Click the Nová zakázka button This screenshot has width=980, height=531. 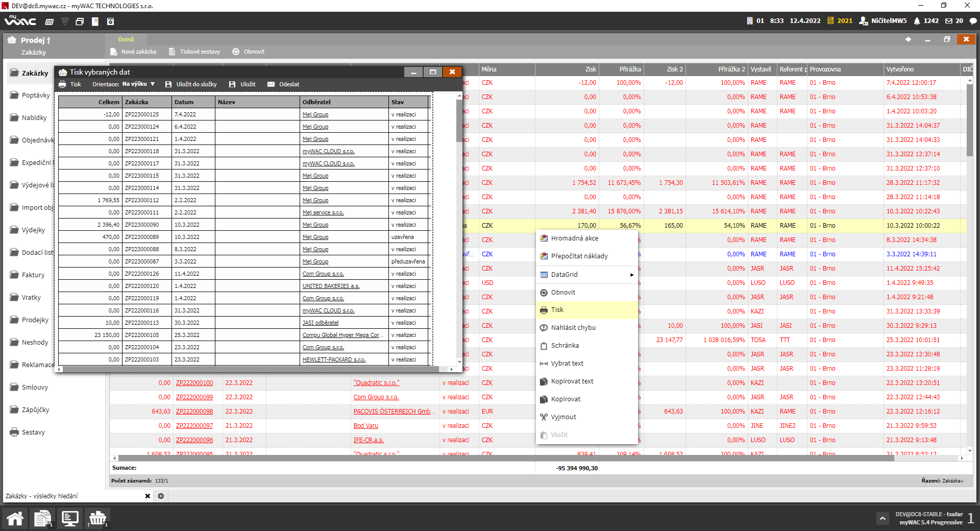pyautogui.click(x=134, y=52)
